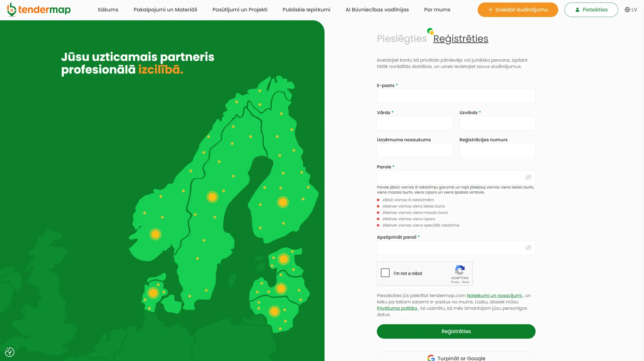
Task: Click Izveidot sludinājumu button
Action: pyautogui.click(x=518, y=10)
